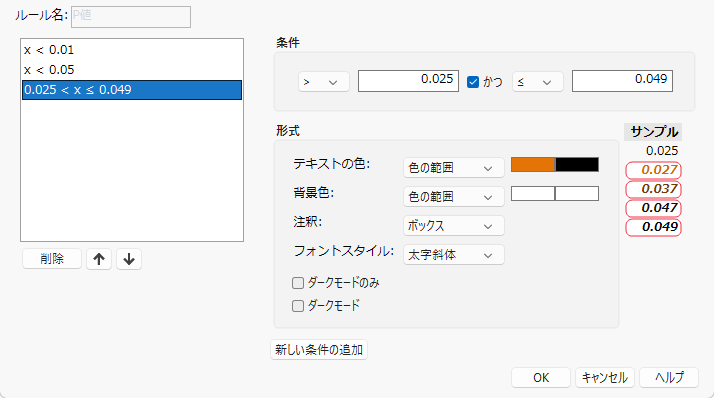This screenshot has width=714, height=398.
Task: Click the サンプル header
Action: point(653,132)
